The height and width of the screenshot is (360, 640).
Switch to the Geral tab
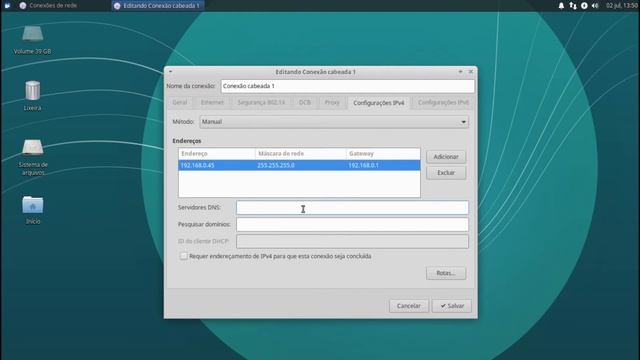point(180,102)
